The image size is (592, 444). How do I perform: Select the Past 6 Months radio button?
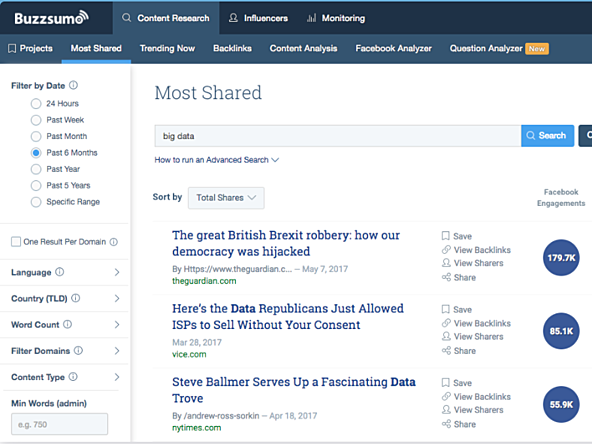pyautogui.click(x=36, y=153)
